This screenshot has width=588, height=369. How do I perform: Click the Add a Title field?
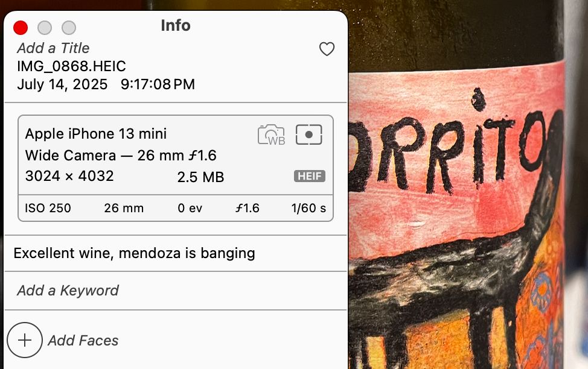point(53,48)
